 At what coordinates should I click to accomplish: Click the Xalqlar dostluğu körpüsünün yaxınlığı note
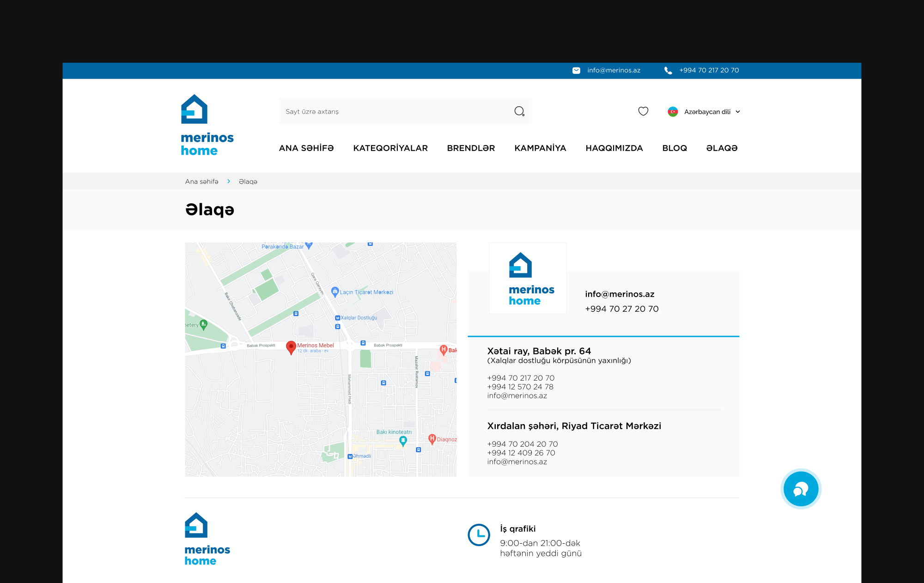(559, 361)
